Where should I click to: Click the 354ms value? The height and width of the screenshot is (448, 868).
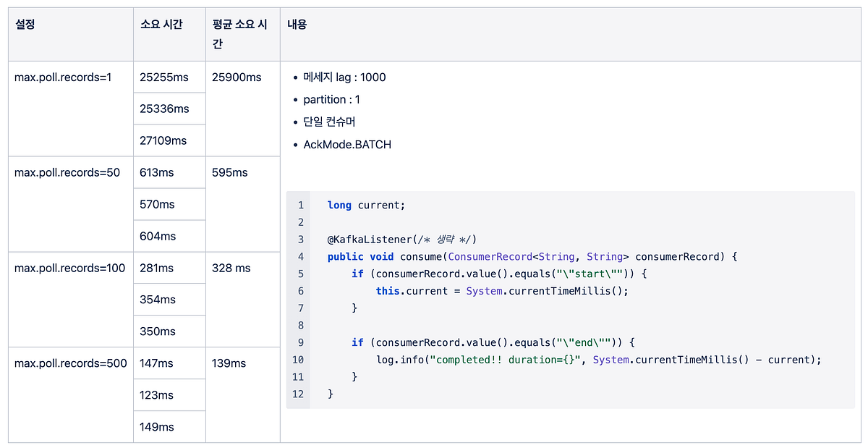158,300
